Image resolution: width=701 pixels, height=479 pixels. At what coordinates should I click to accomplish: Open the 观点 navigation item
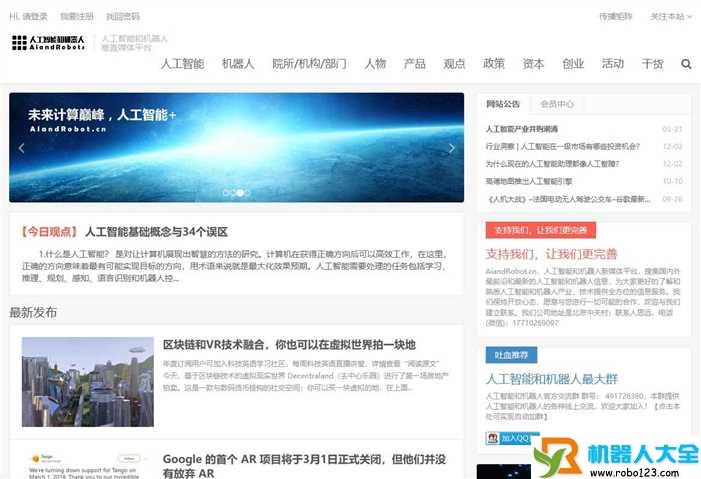454,64
